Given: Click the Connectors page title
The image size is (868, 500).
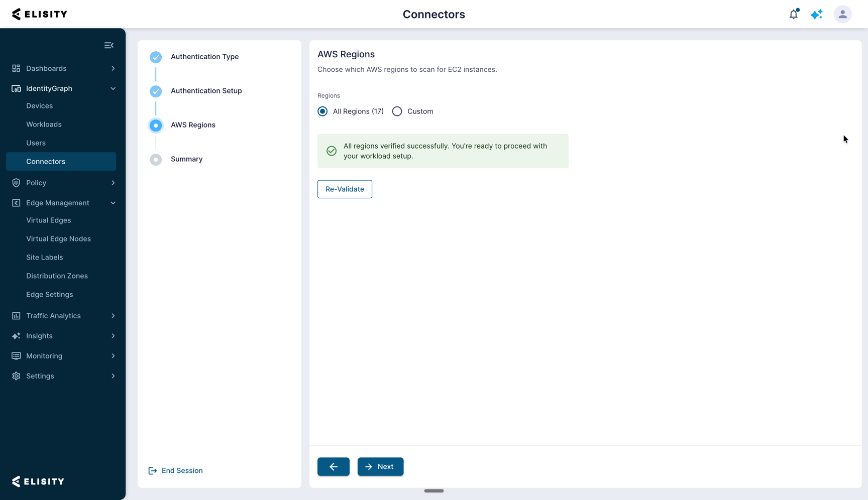Looking at the screenshot, I should pos(434,14).
